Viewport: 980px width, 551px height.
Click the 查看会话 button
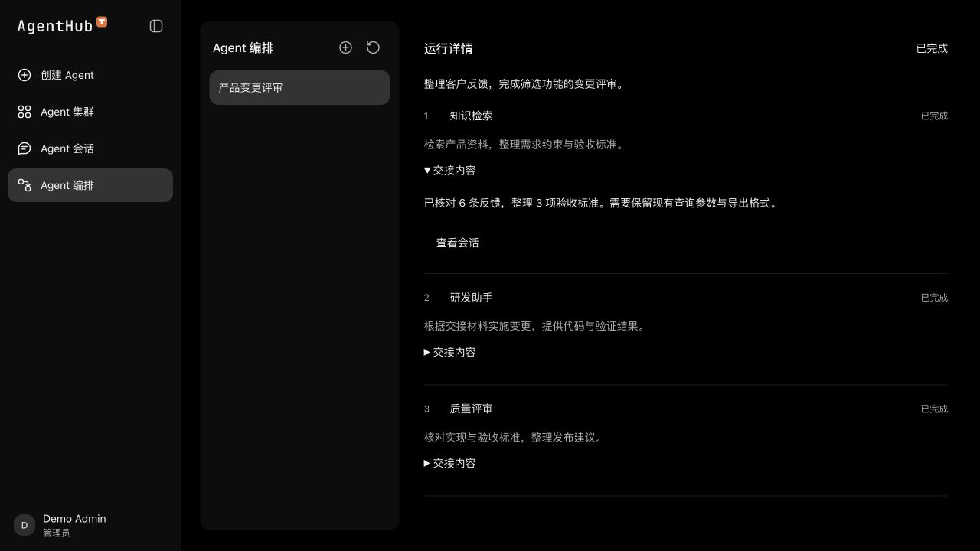click(x=458, y=243)
